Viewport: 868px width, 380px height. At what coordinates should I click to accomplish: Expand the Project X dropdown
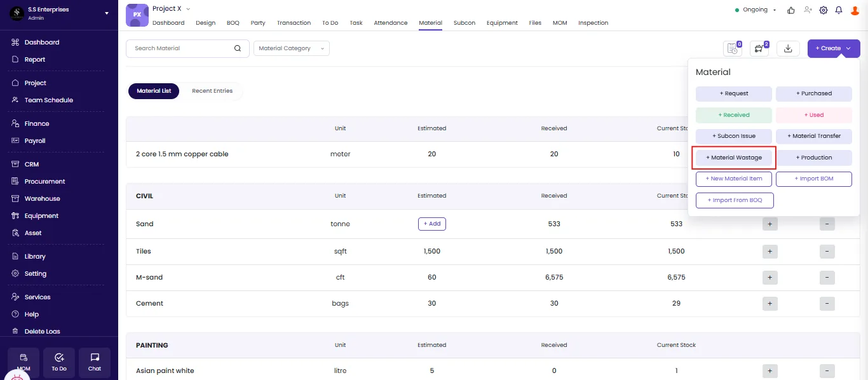pyautogui.click(x=188, y=9)
